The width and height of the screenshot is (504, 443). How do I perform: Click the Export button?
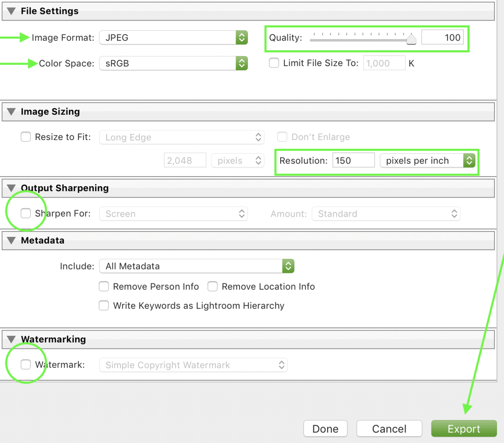pos(464,429)
